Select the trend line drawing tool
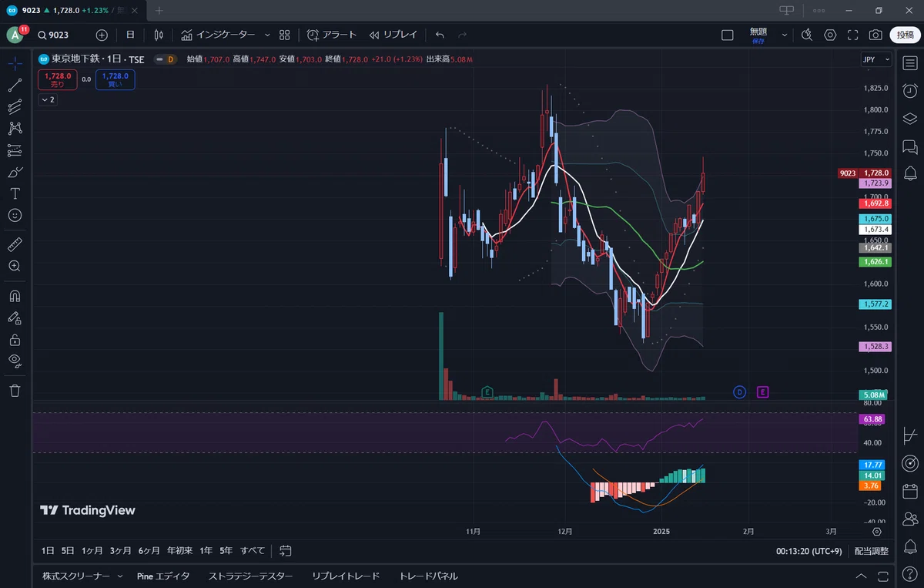924x588 pixels. click(x=15, y=85)
